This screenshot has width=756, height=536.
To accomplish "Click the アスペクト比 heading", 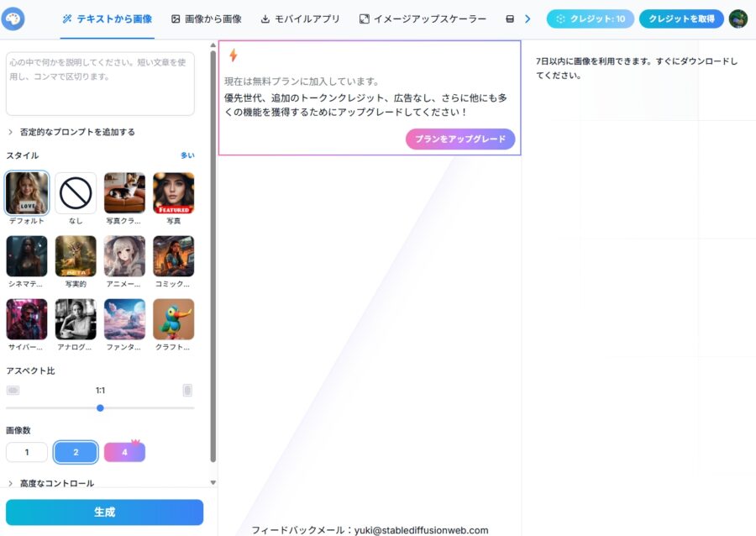I will (30, 370).
